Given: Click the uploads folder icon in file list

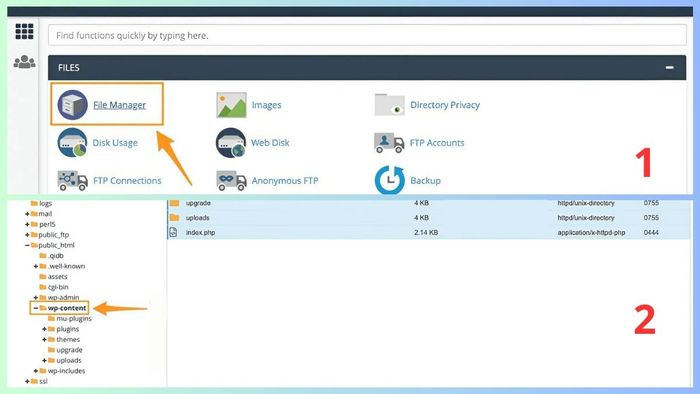Looking at the screenshot, I should coord(175,218).
